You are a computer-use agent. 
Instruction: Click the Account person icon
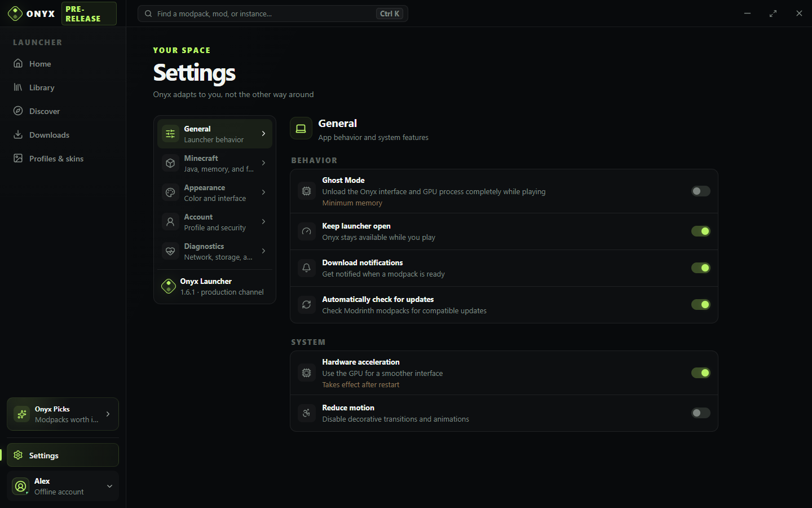tap(170, 222)
